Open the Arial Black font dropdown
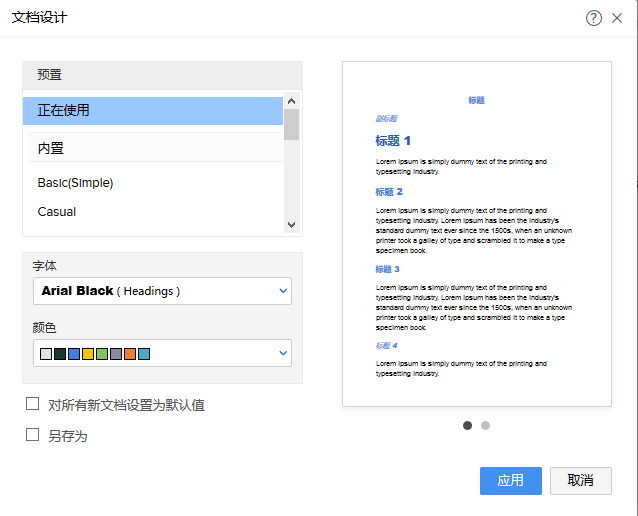 (162, 291)
